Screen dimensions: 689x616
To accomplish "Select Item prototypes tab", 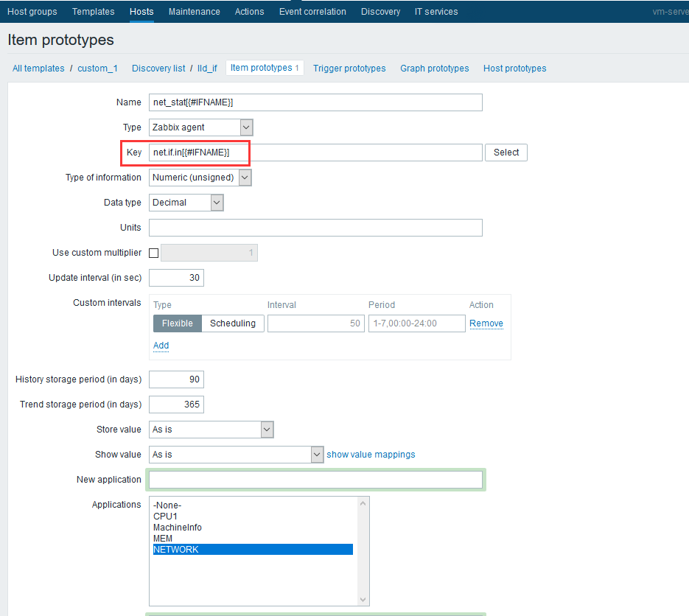I will point(265,68).
